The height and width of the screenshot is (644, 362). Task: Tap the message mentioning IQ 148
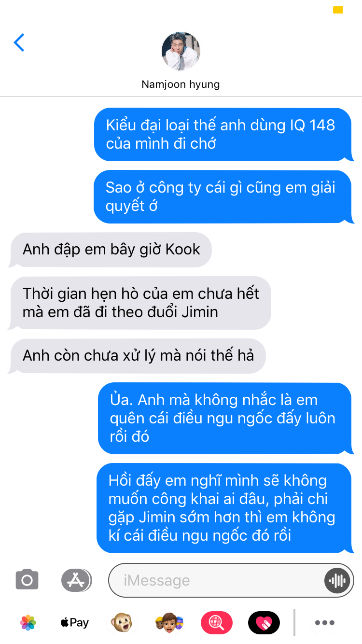[x=224, y=134]
